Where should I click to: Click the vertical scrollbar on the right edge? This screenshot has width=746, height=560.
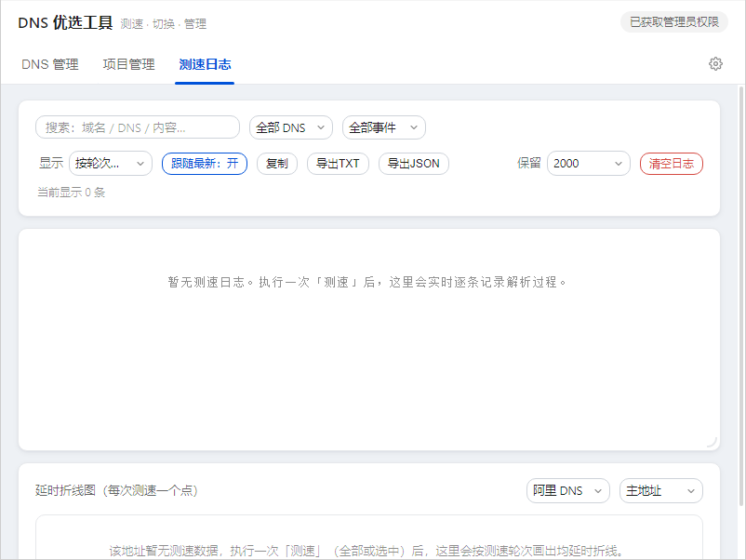[741, 295]
